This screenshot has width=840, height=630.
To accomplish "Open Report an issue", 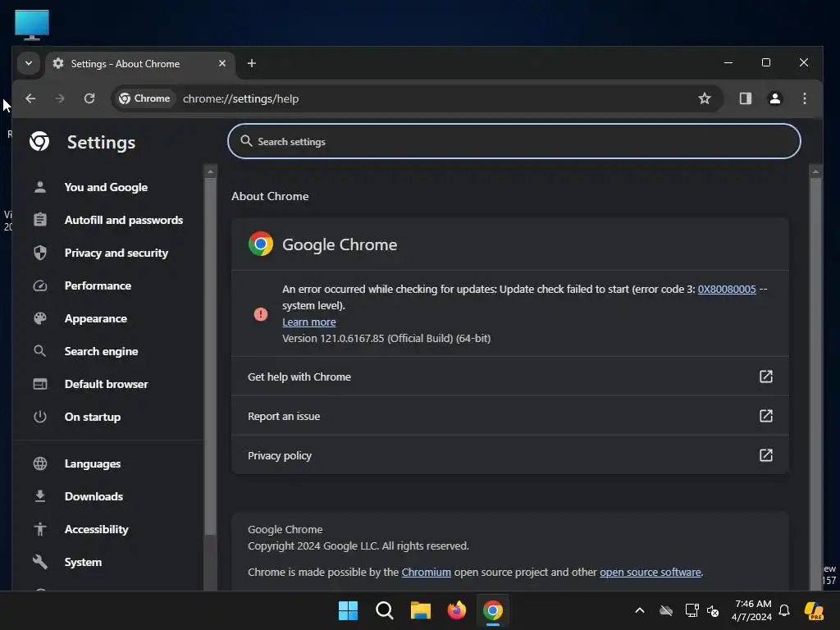I will pyautogui.click(x=510, y=416).
